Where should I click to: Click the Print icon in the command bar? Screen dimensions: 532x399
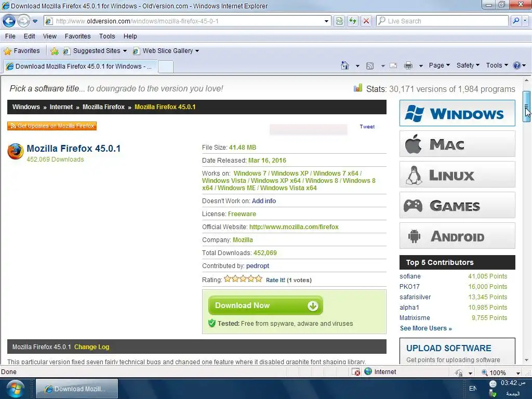(x=408, y=65)
